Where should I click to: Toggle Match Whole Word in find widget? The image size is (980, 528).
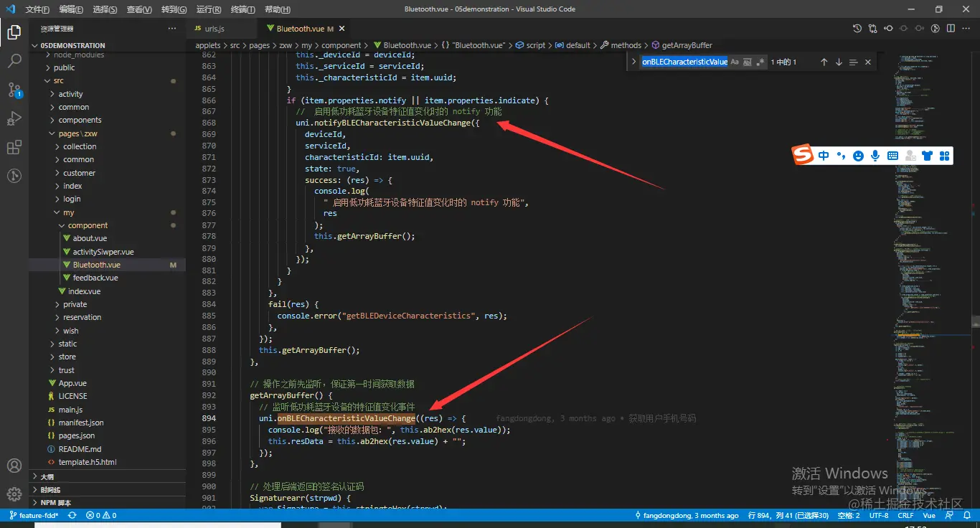[x=748, y=62]
